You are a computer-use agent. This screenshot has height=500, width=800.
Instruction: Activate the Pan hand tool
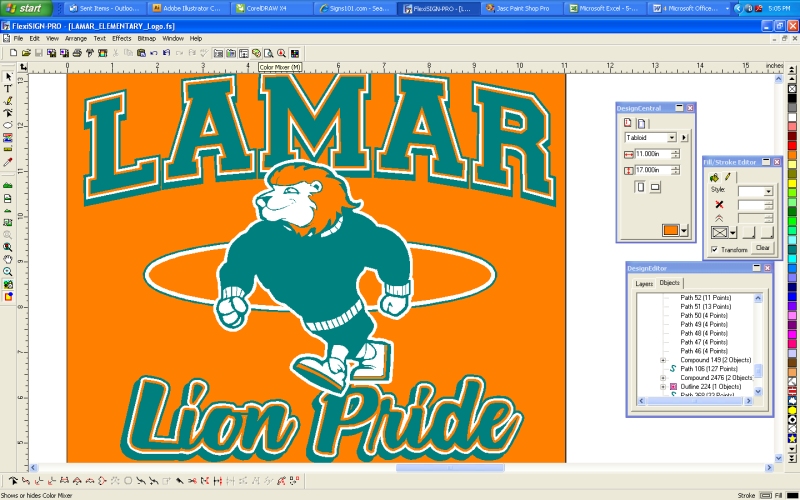point(8,259)
